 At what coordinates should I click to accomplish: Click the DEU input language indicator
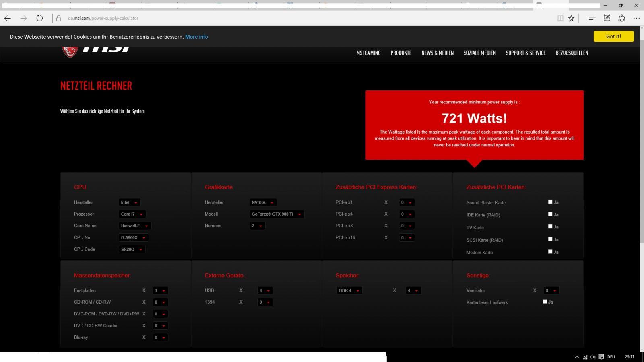pos(611,357)
